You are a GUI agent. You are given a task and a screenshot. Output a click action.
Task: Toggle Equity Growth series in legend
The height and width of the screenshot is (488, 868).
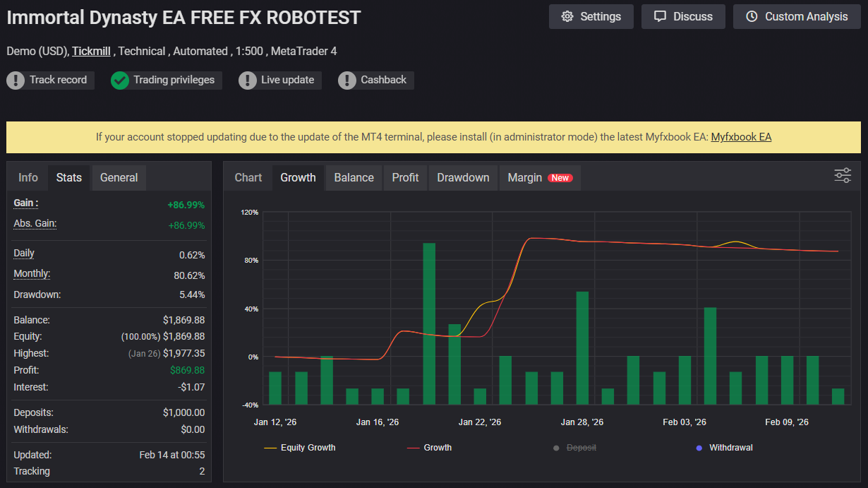pos(300,448)
